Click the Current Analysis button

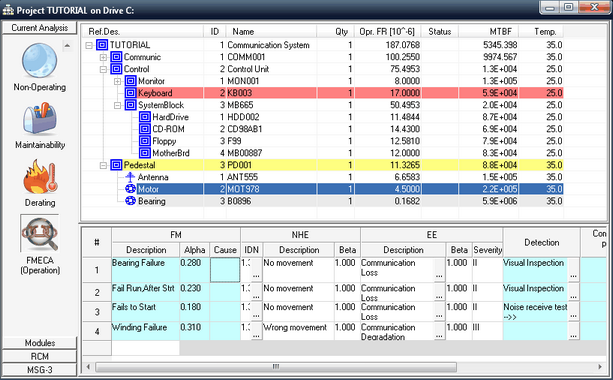[x=39, y=28]
